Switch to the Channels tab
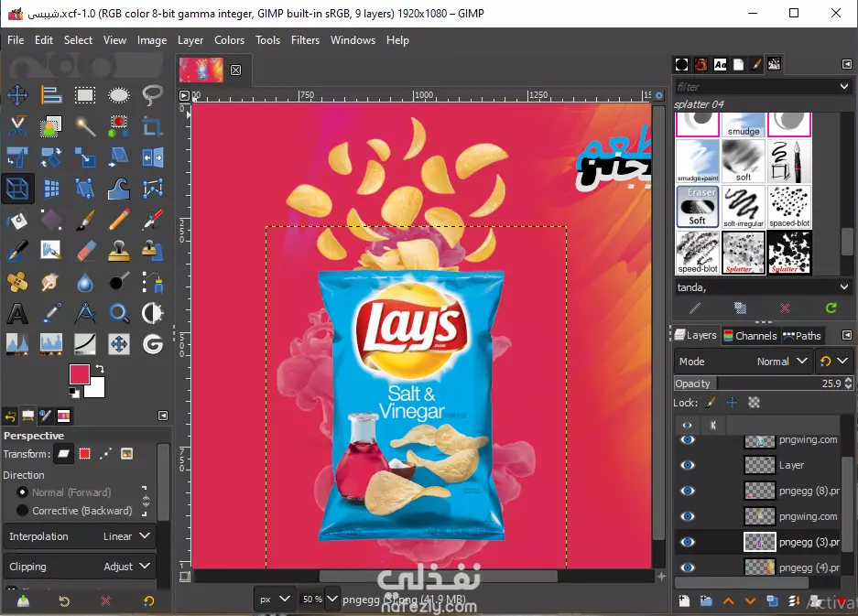Viewport: 858px width, 616px height. tap(750, 335)
